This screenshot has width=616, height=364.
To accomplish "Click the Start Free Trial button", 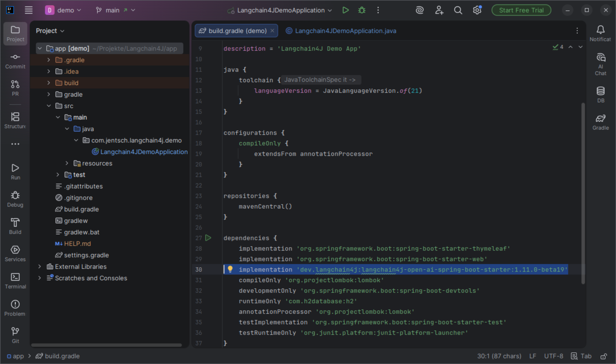I will point(521,10).
